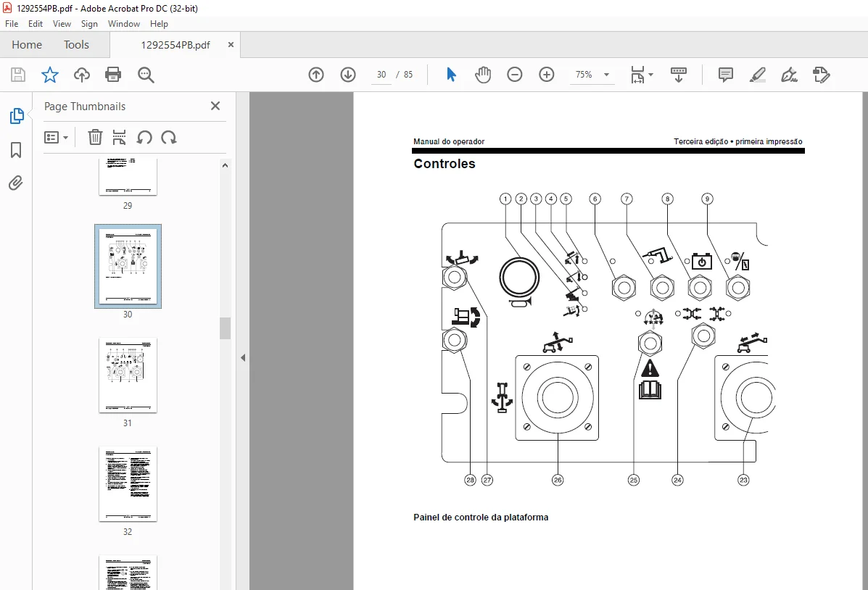Open the Attachments paperclip panel
The height and width of the screenshot is (590, 868).
[16, 183]
